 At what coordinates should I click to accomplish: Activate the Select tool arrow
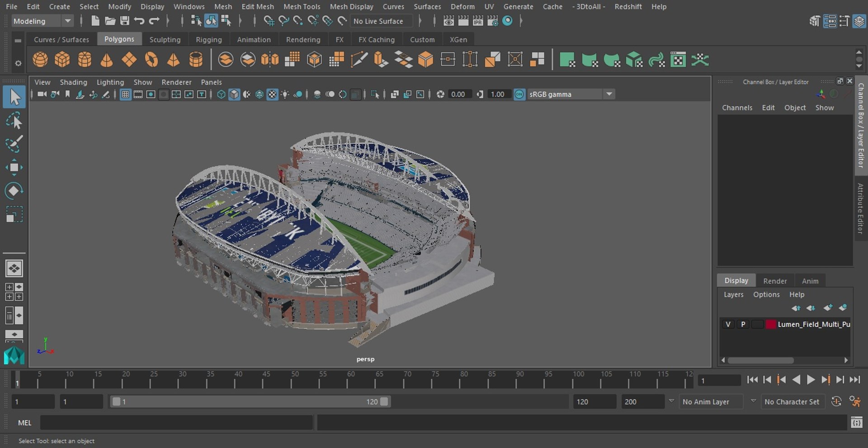click(14, 97)
